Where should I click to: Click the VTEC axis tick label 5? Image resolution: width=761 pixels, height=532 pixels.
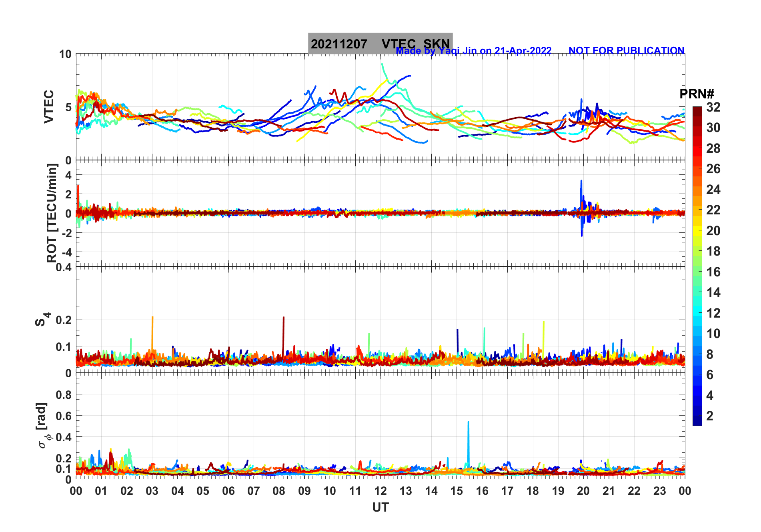(x=68, y=107)
